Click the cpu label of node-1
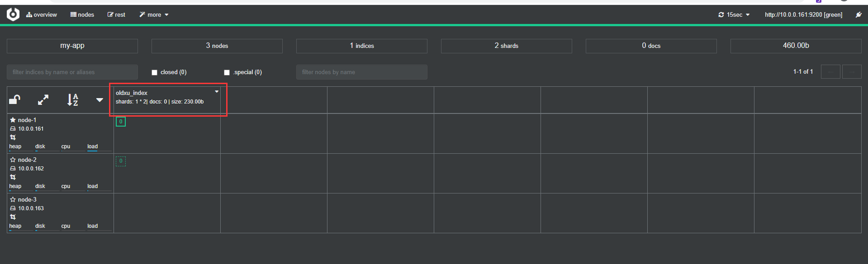This screenshot has width=868, height=264. click(66, 146)
